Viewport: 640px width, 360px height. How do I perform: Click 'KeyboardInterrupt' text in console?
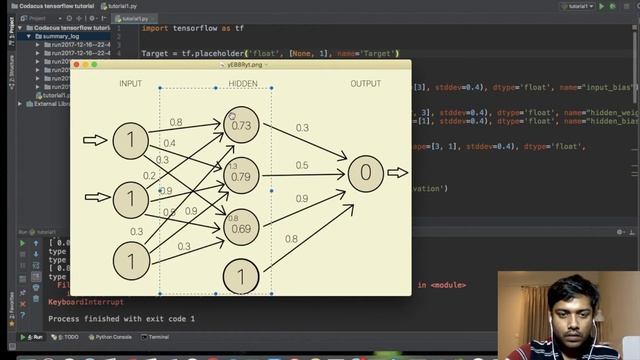coord(86,302)
